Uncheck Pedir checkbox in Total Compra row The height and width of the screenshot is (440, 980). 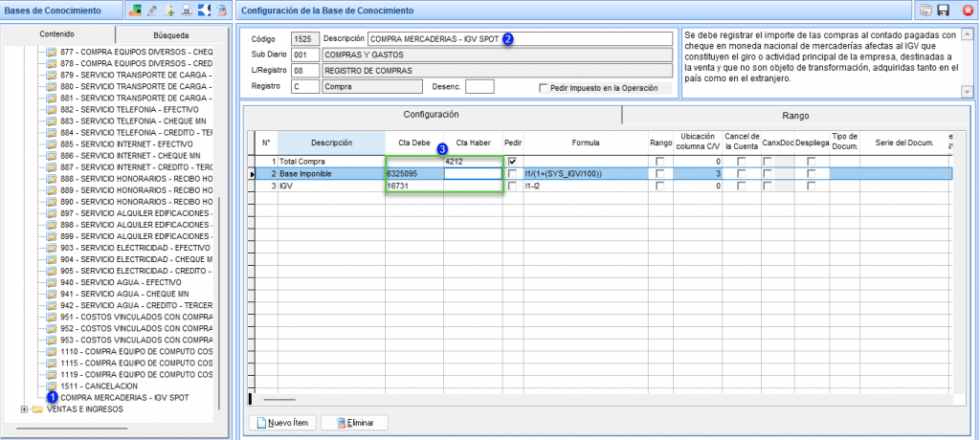coord(513,162)
